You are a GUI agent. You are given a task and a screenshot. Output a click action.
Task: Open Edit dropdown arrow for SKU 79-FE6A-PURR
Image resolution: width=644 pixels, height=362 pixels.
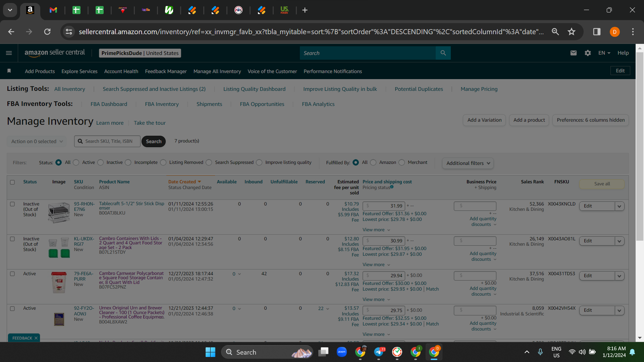pyautogui.click(x=620, y=276)
